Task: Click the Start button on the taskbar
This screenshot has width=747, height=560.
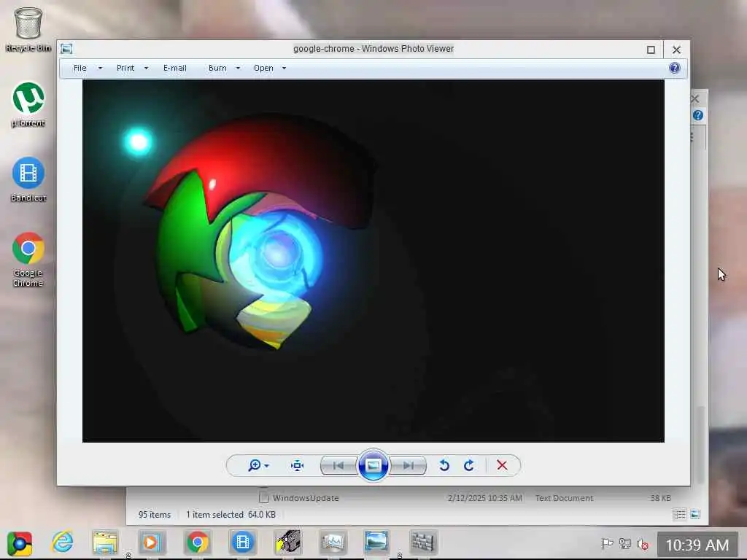Action: tap(20, 543)
